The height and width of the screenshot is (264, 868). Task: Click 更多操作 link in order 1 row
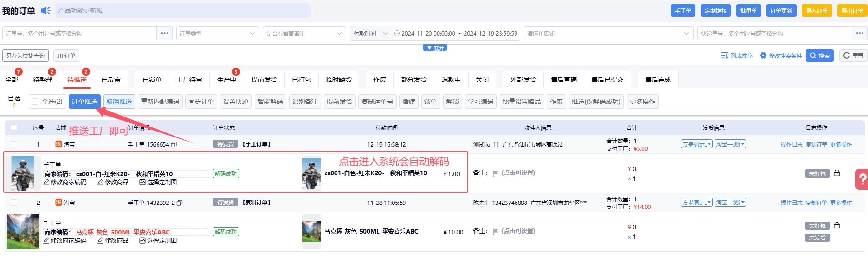(841, 144)
